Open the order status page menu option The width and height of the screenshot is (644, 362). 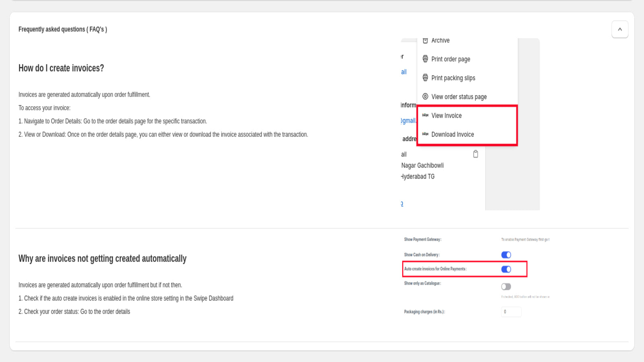459,97
